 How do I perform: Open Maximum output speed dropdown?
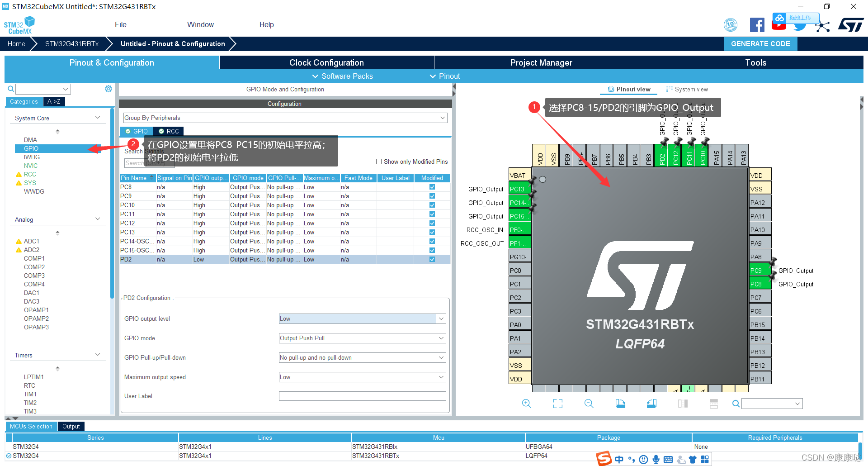tap(362, 377)
